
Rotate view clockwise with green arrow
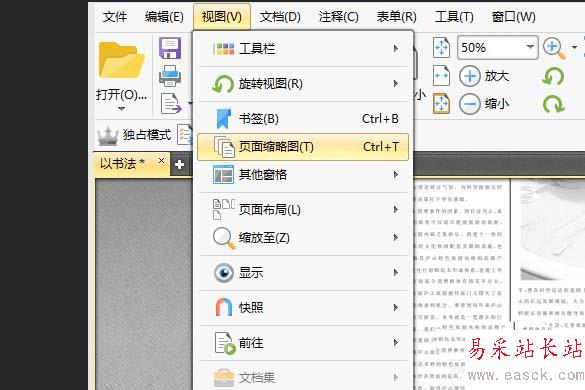pos(553,104)
